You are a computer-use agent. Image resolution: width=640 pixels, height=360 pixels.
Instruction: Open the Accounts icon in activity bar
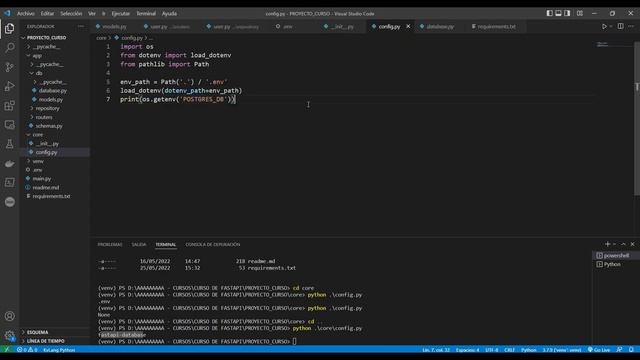pyautogui.click(x=10, y=316)
